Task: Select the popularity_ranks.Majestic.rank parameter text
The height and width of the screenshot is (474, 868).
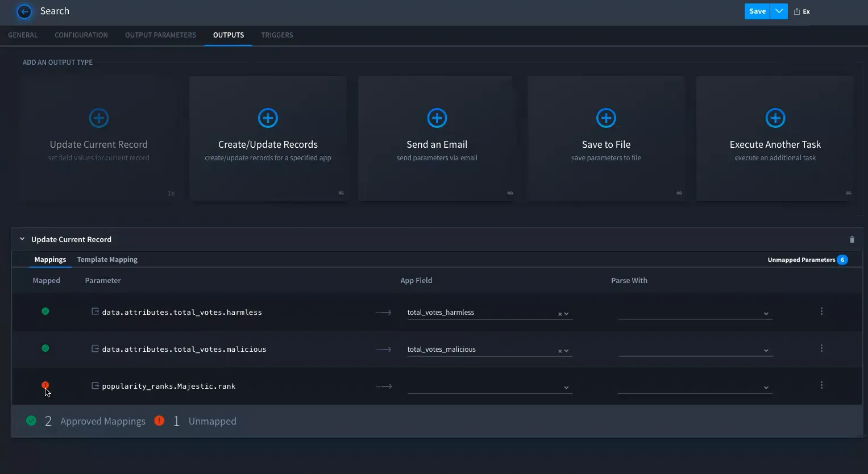Action: (169, 386)
